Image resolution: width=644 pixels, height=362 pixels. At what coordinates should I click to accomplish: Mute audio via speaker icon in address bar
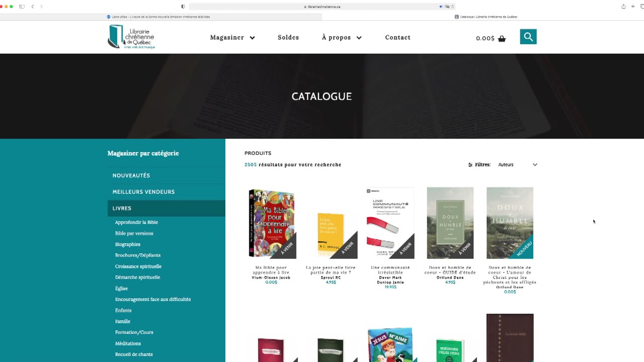click(441, 7)
